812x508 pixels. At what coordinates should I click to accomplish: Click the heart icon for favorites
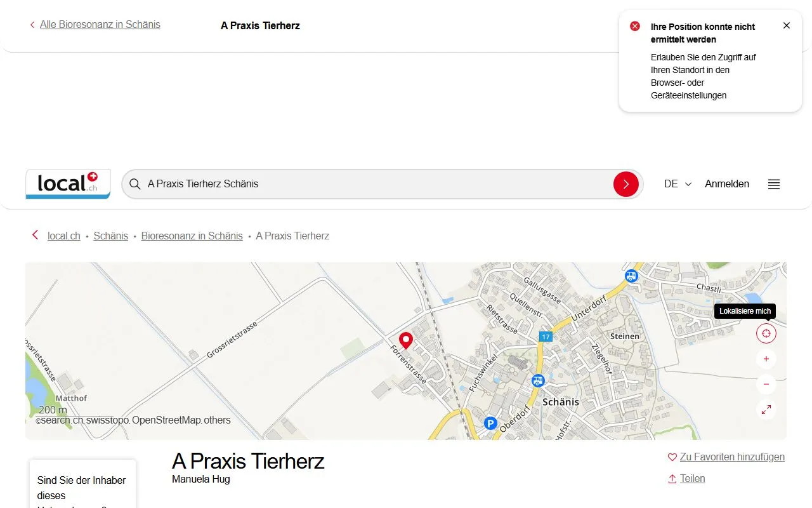[x=672, y=457]
